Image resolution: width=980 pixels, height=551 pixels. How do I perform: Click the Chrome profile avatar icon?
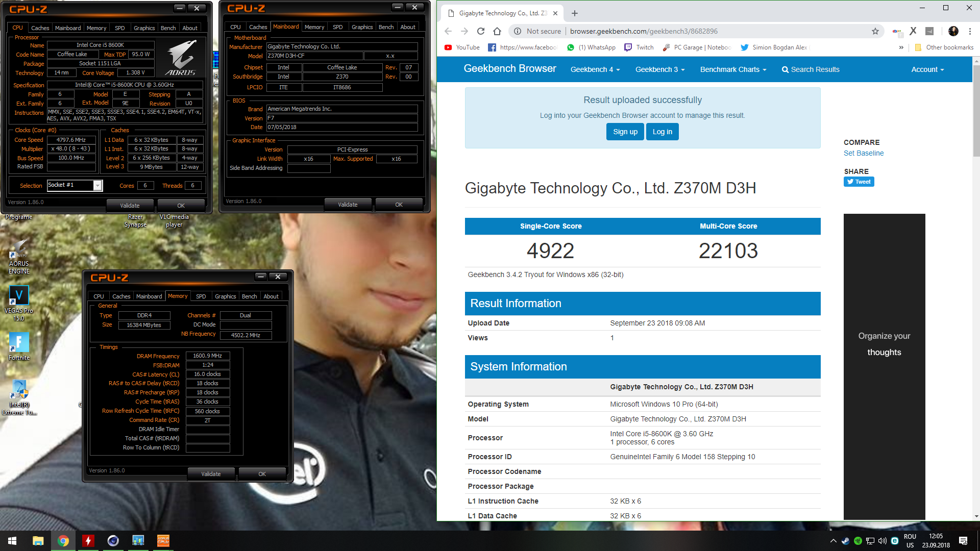[x=953, y=31]
